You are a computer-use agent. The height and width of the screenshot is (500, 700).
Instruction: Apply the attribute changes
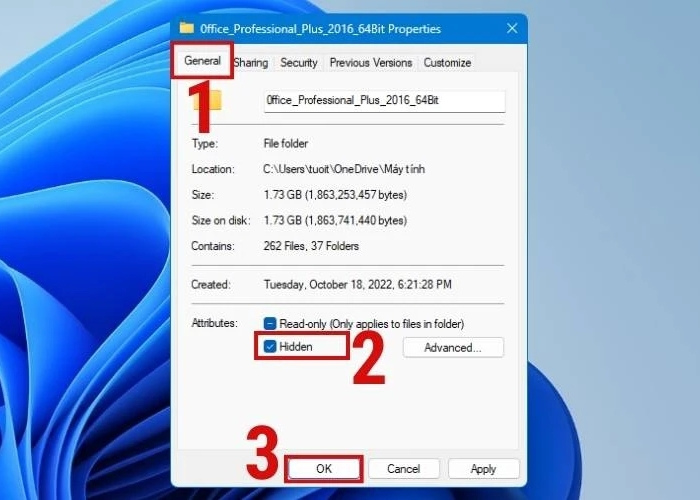pyautogui.click(x=483, y=469)
